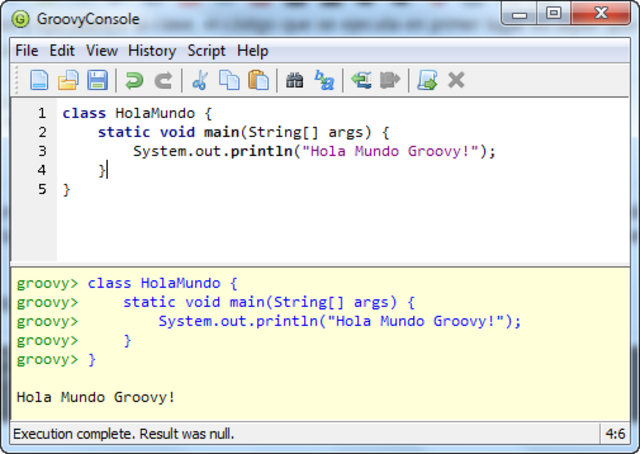The image size is (640, 454).
Task: Run the script with Execute icon
Action: pos(427,80)
